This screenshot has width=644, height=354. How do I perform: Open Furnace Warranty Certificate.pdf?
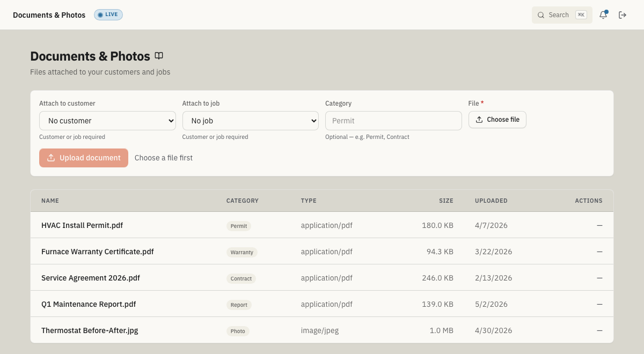click(98, 252)
